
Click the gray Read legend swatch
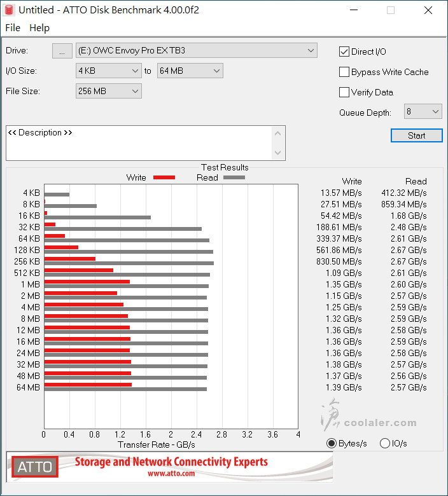click(234, 177)
